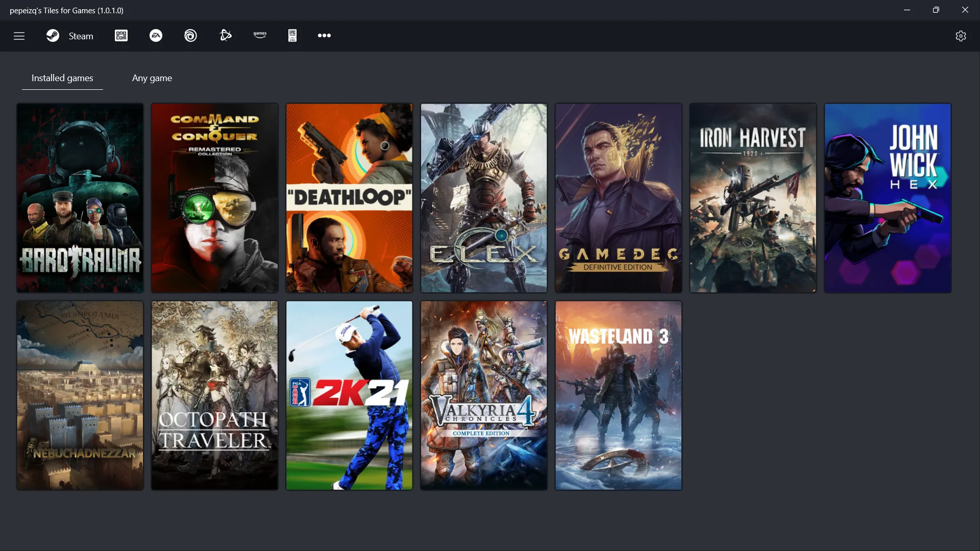Close the Tiles for Games window
The height and width of the screenshot is (551, 980).
965,10
